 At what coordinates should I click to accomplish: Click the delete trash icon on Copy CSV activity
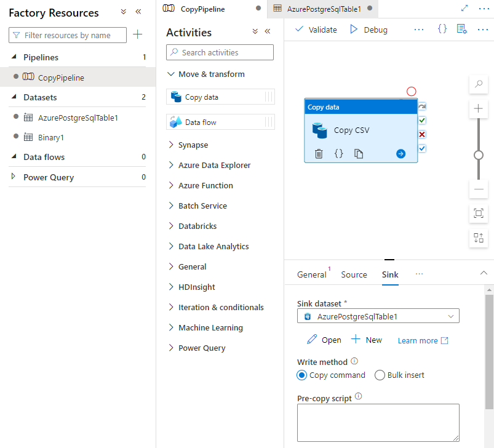coord(319,154)
